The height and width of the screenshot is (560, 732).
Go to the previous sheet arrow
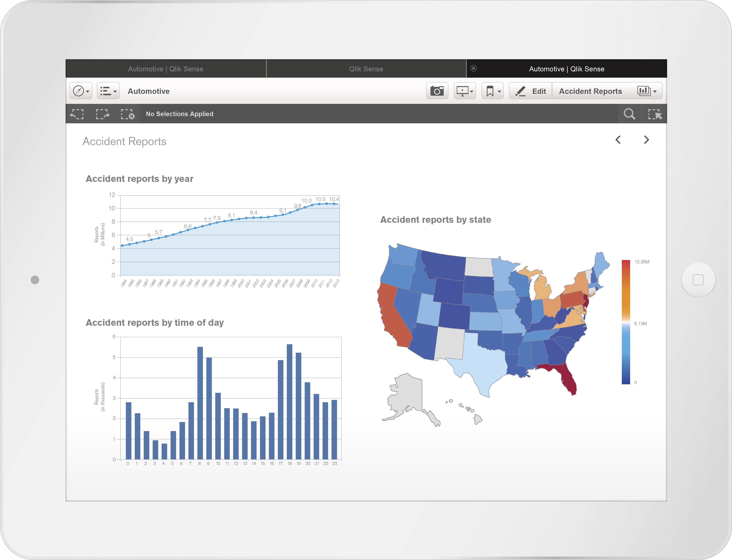(618, 140)
